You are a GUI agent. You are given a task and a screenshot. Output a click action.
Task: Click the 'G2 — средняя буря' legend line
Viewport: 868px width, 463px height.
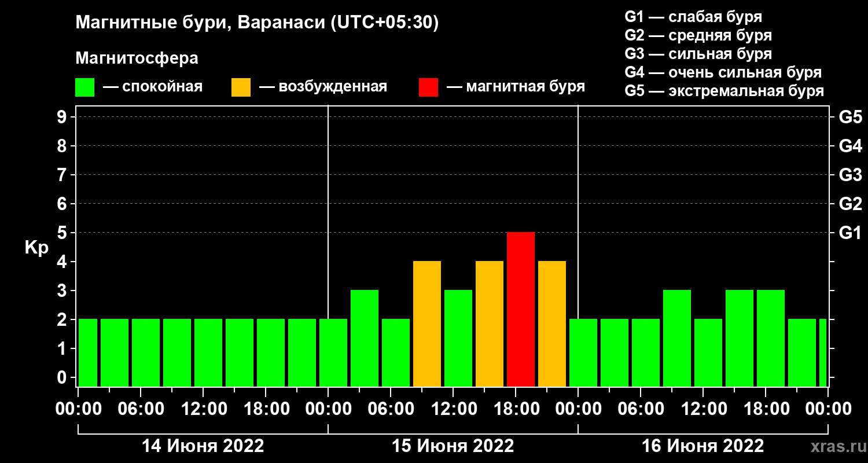point(698,35)
